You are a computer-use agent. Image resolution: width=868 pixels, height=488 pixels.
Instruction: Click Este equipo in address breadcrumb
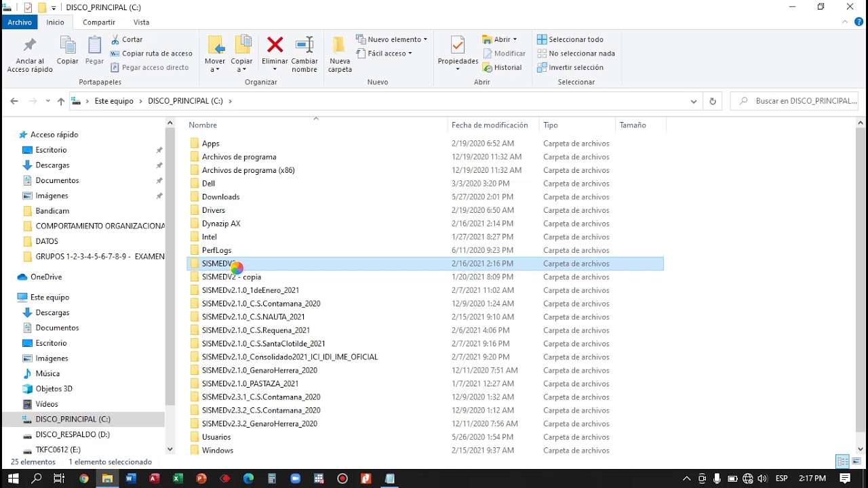pos(114,101)
